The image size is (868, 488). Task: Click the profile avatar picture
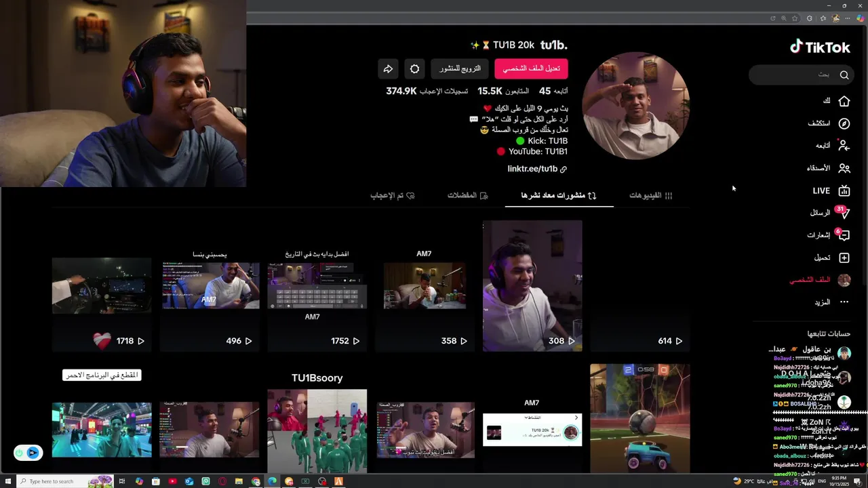[x=635, y=106]
